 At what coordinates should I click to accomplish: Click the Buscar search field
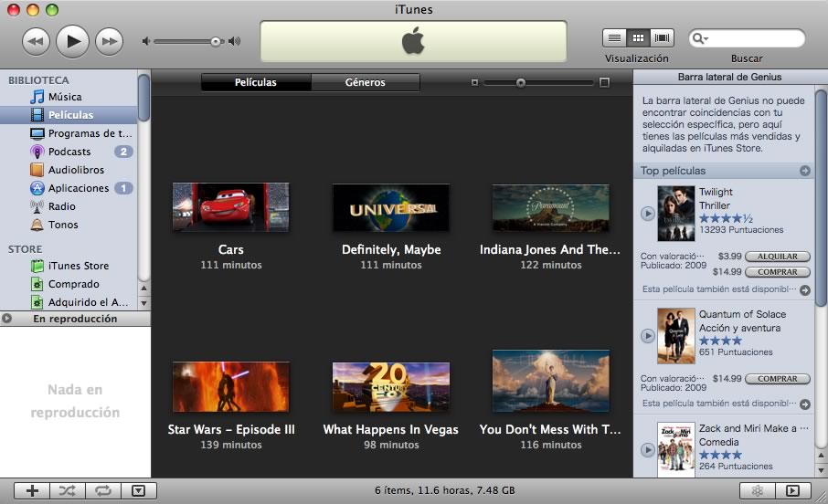tap(747, 38)
